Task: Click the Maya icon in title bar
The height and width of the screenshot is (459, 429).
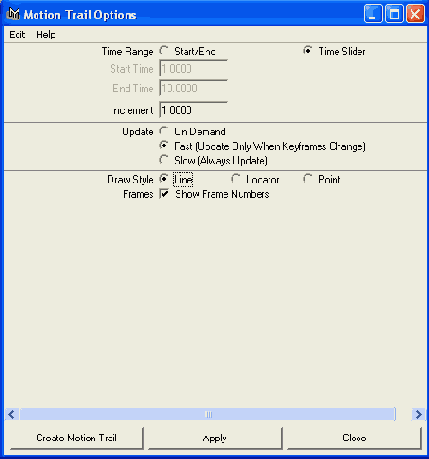Action: pos(13,14)
